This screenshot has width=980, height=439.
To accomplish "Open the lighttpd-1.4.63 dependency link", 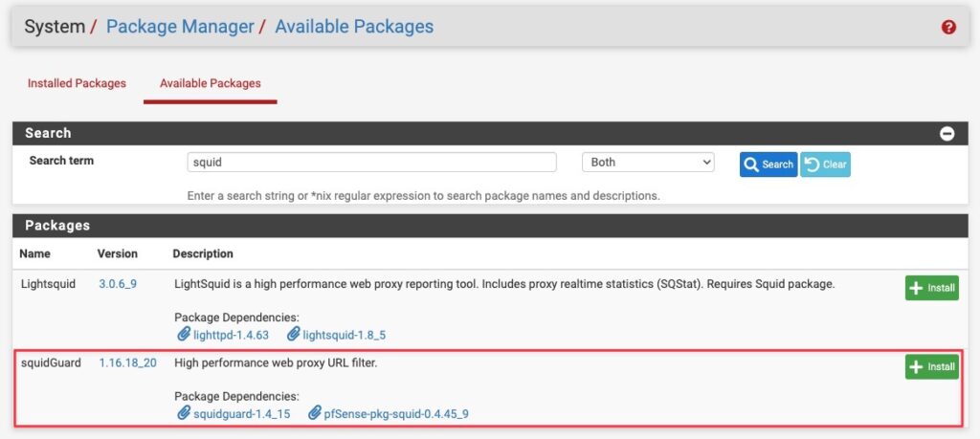I will pos(232,336).
